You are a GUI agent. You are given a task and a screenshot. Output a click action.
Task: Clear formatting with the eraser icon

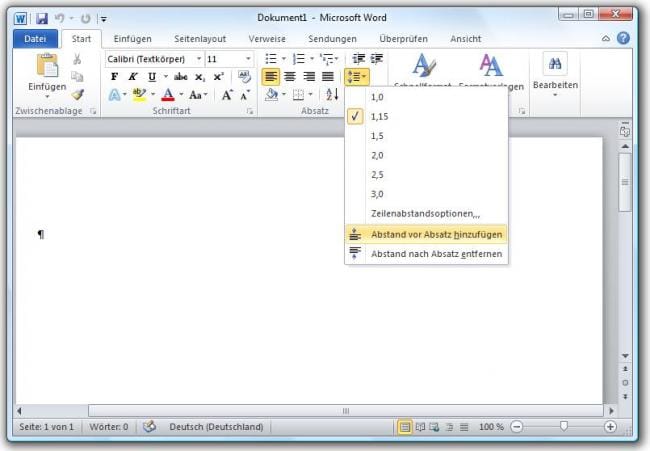244,77
